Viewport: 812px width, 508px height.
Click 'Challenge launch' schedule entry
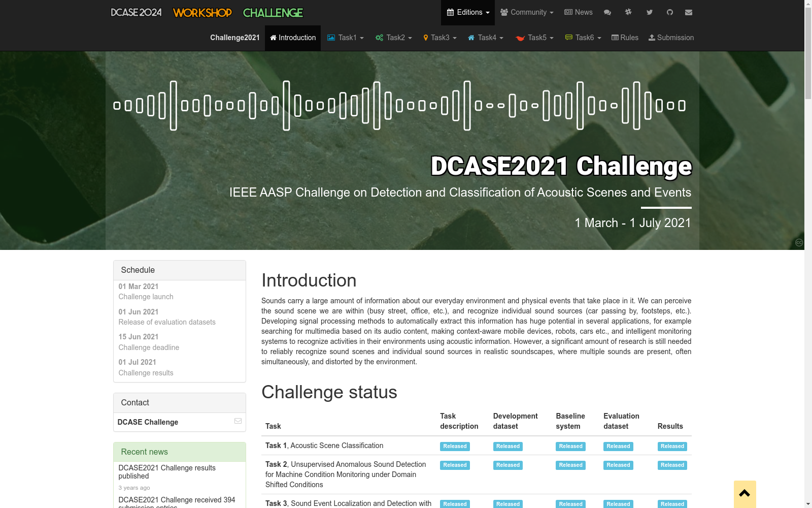pyautogui.click(x=146, y=297)
